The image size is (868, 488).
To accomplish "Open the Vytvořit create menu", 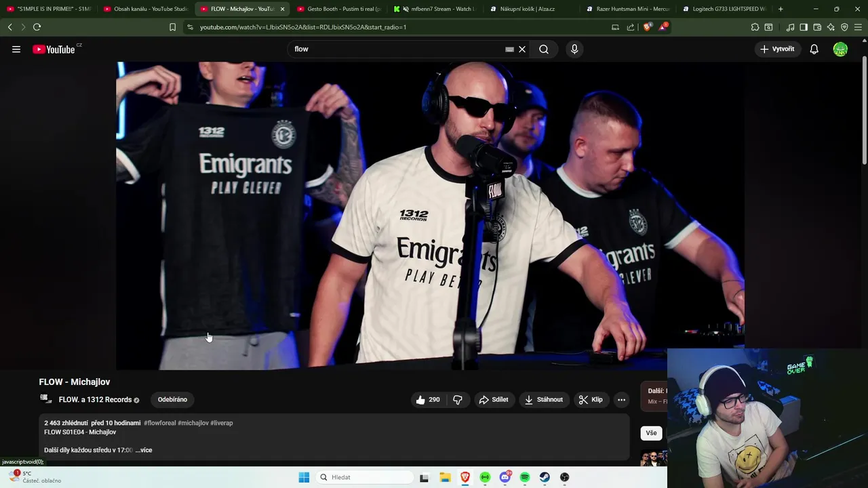I will click(x=777, y=49).
